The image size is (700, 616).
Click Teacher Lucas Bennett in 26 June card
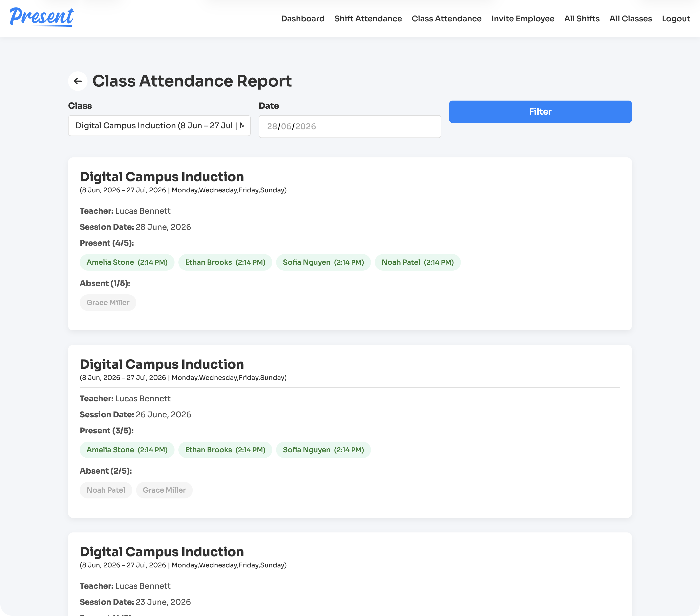coord(125,399)
